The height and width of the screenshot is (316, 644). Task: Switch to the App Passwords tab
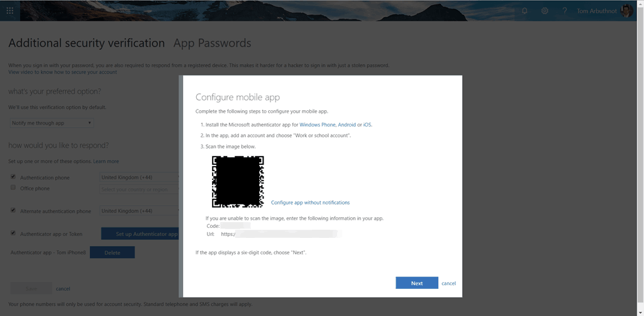coord(212,43)
